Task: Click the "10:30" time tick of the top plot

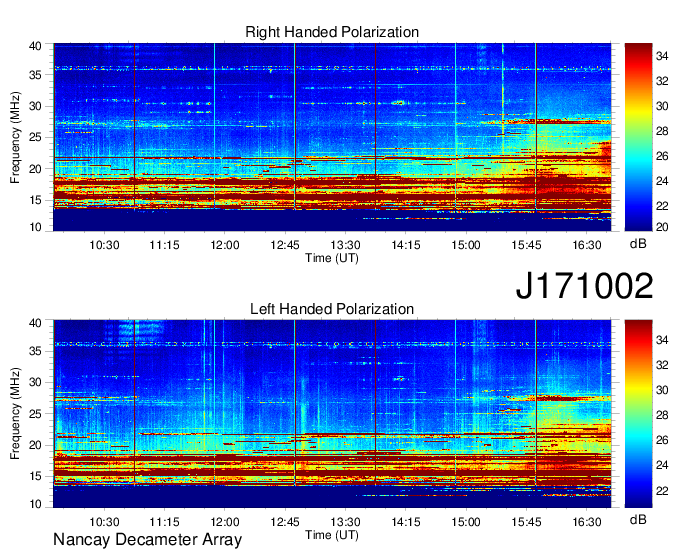Action: tap(104, 245)
